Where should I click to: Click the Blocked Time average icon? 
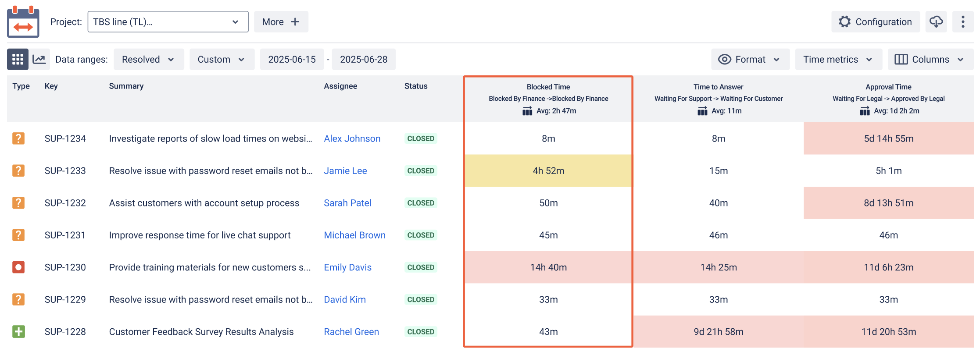(x=527, y=111)
